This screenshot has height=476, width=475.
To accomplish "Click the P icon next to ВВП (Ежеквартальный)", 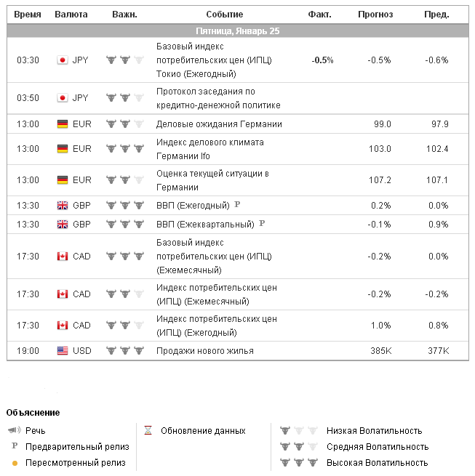I will click(x=262, y=224).
